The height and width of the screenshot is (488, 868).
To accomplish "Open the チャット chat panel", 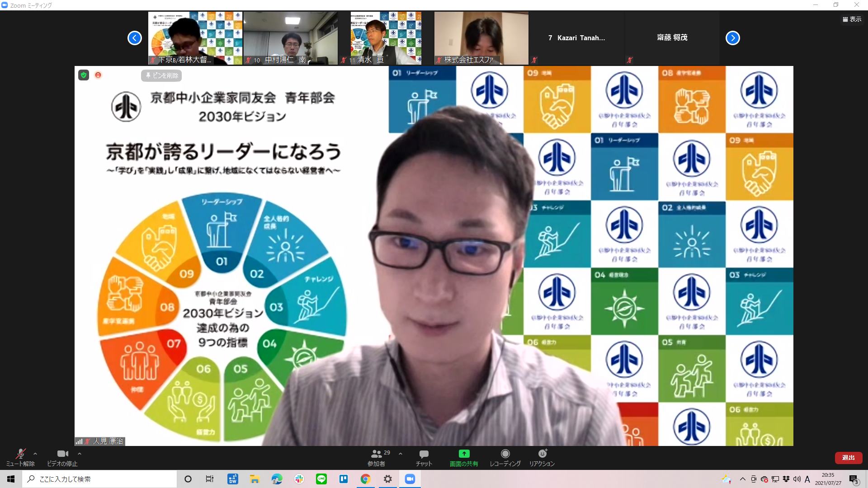I will [x=424, y=458].
